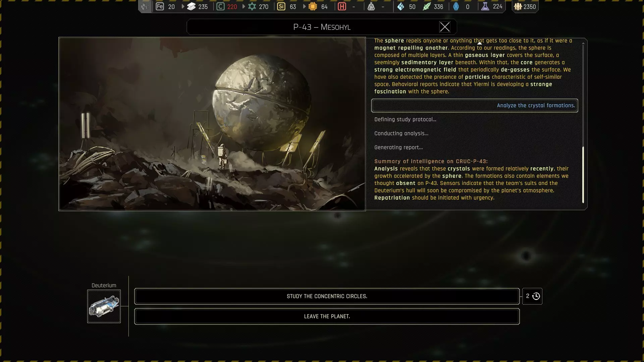Click the green leaf biomass icon
This screenshot has width=644, height=362.
tap(426, 6)
